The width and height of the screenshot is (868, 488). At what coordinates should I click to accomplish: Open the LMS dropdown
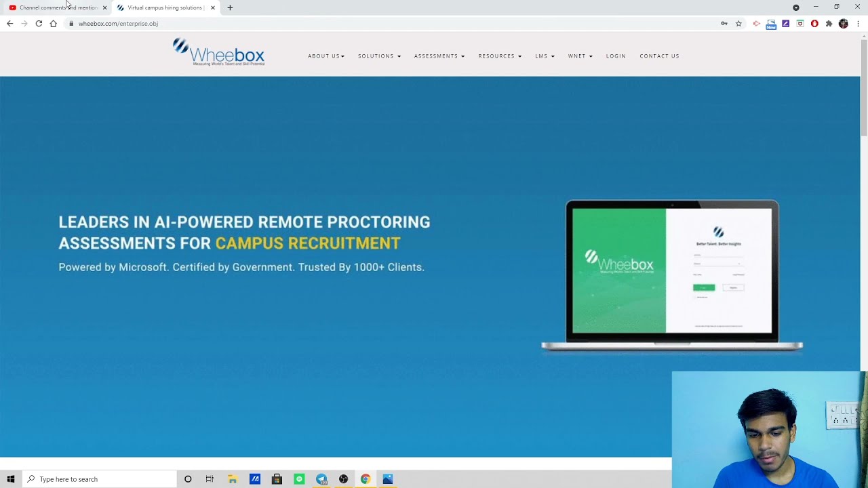point(545,56)
